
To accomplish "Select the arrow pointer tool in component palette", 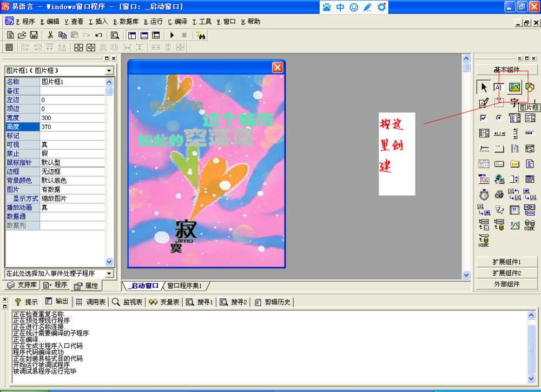I will click(x=484, y=87).
